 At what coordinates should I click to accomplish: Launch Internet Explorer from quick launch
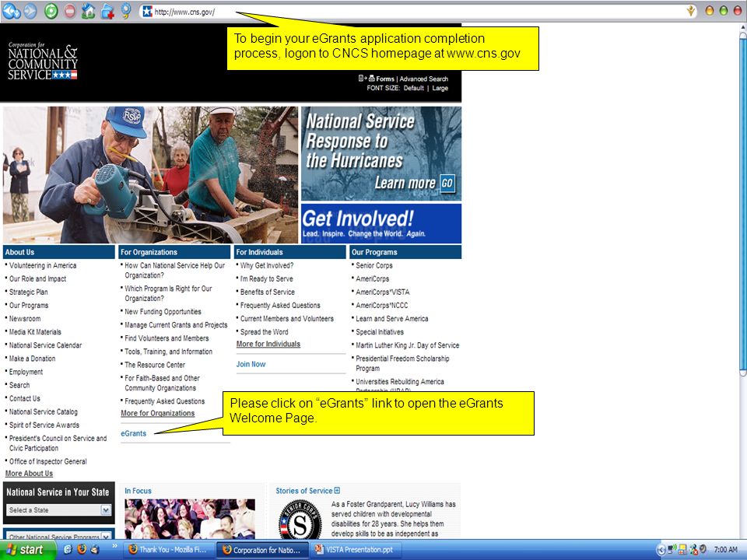click(x=67, y=550)
